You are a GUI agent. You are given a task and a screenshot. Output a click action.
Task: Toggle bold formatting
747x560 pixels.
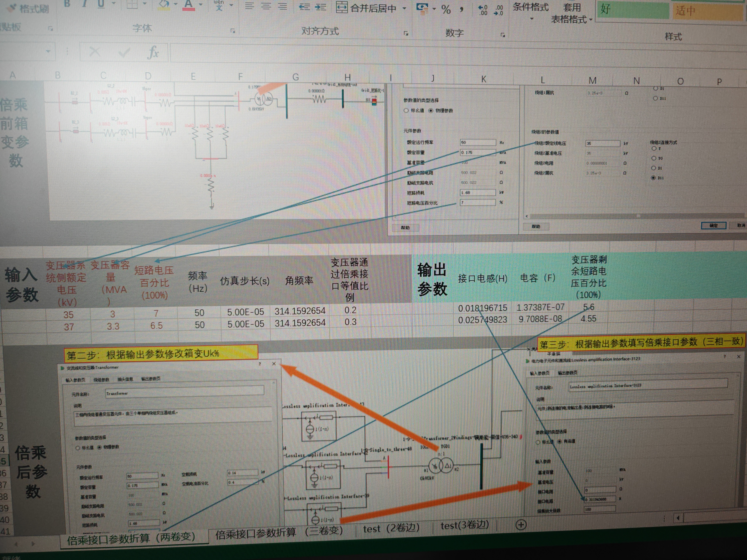click(67, 4)
